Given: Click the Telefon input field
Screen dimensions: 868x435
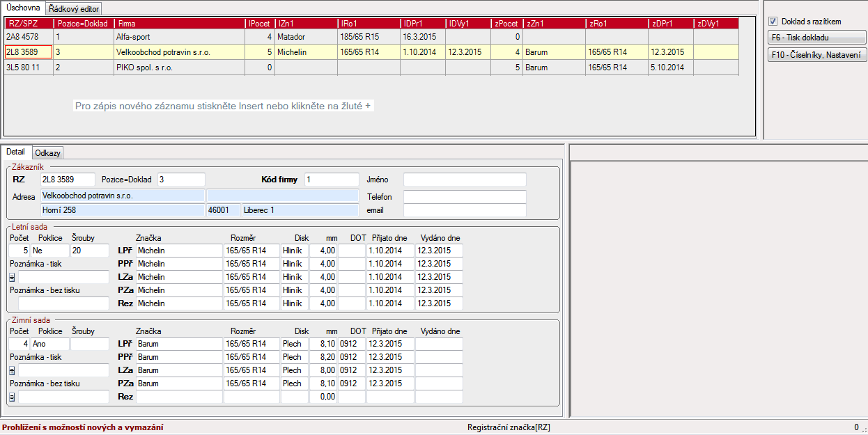Looking at the screenshot, I should [464, 197].
